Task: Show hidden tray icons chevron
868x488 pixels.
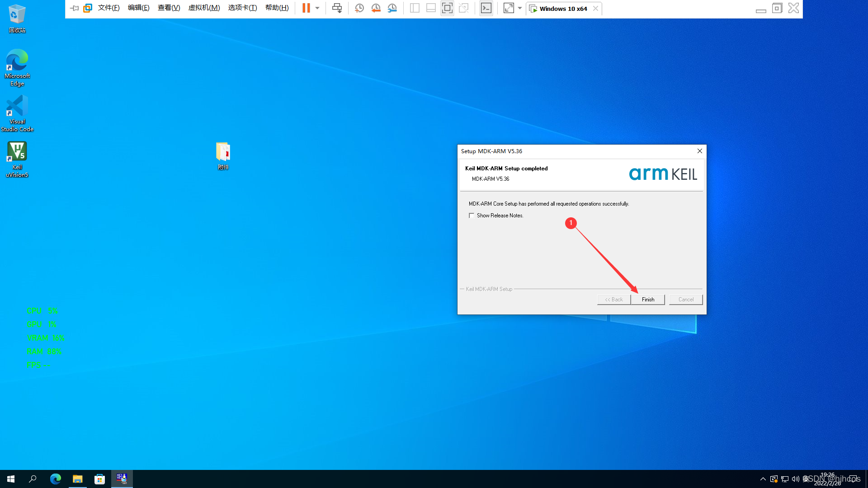Action: tap(763, 479)
